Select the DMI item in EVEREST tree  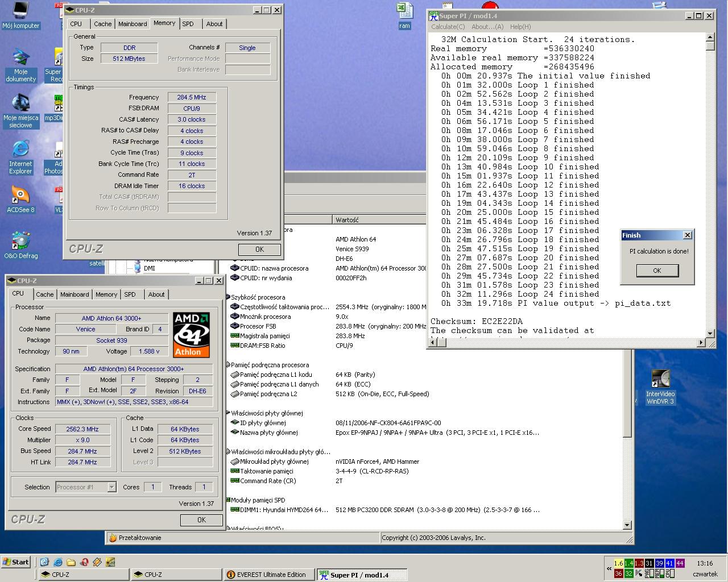(149, 268)
